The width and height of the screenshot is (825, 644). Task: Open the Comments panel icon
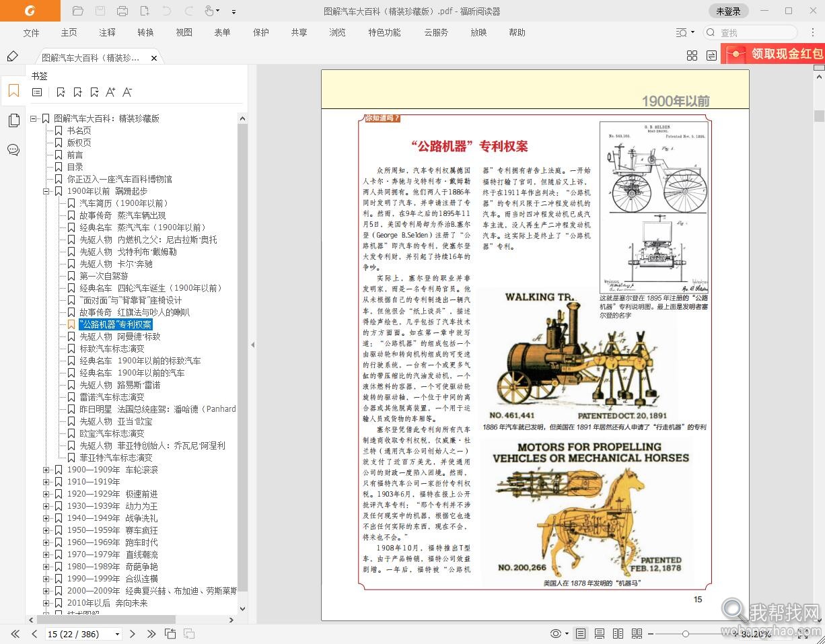point(13,149)
